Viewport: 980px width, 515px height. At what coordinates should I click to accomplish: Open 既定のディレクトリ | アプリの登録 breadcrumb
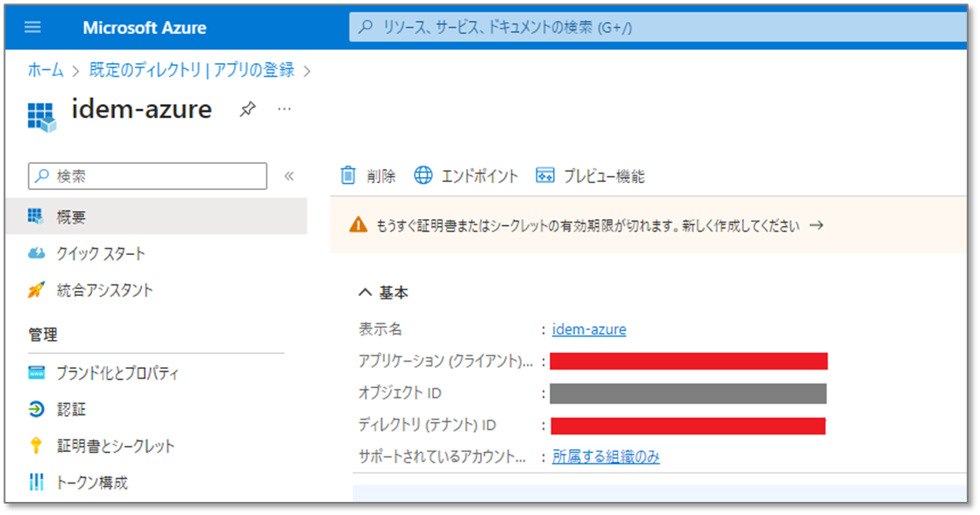pyautogui.click(x=192, y=70)
